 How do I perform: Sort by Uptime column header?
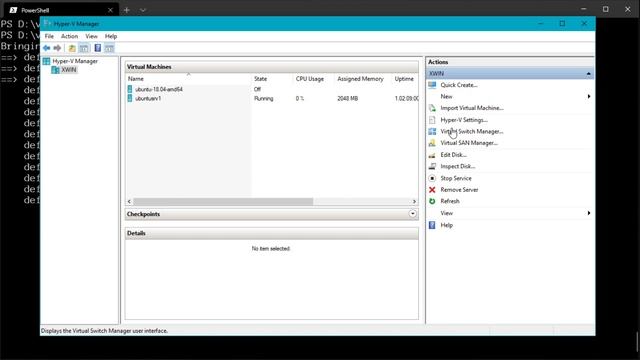tap(405, 79)
